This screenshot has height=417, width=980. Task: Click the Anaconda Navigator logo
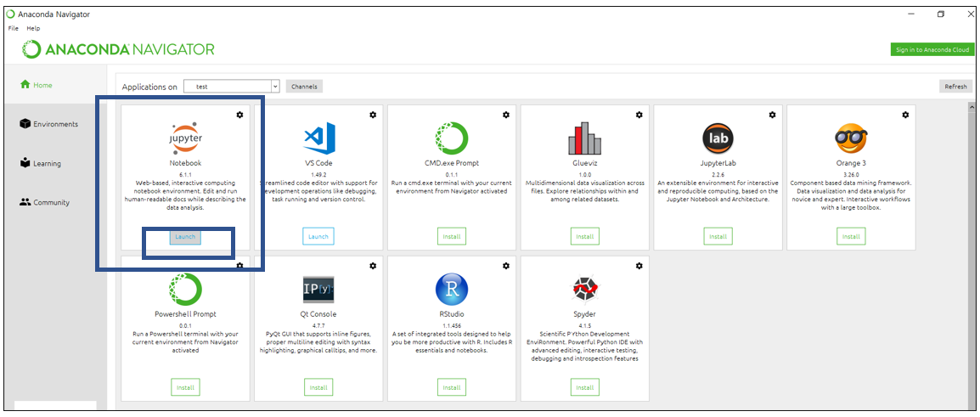pyautogui.click(x=118, y=49)
